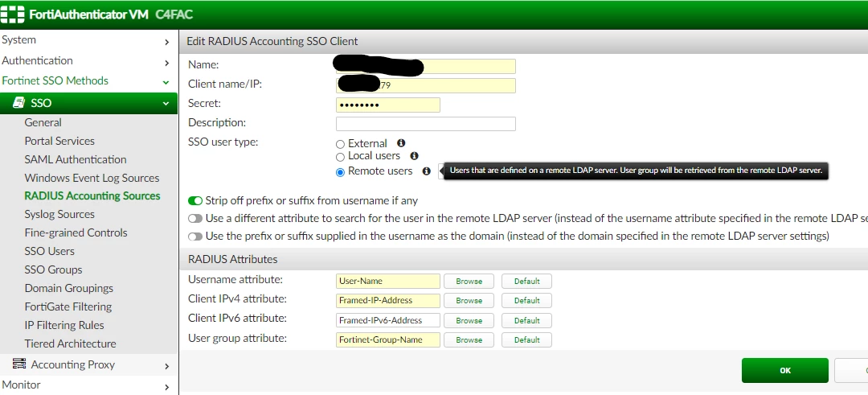
Task: Expand the Monitor menu chevron
Action: pyautogui.click(x=166, y=387)
